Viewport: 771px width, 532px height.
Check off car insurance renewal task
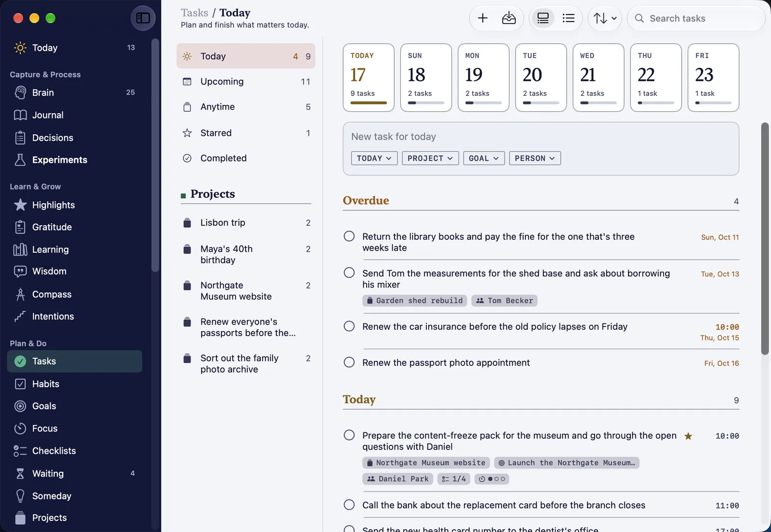tap(349, 326)
